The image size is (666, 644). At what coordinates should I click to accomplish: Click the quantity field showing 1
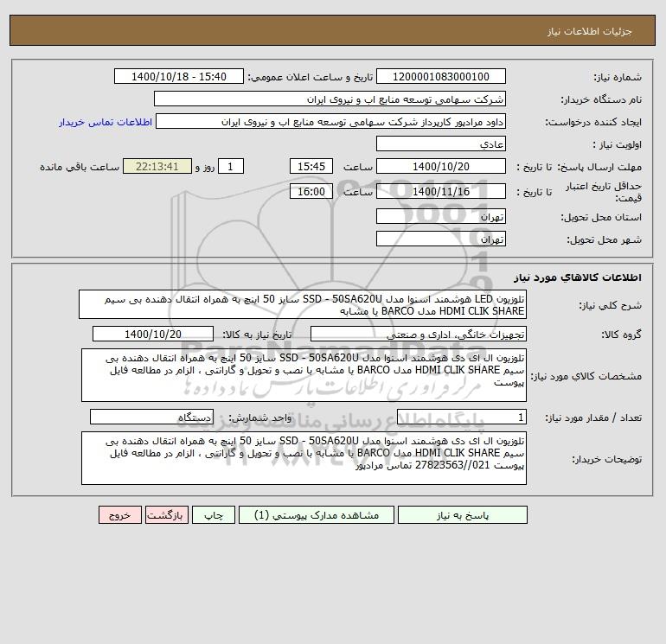(462, 417)
